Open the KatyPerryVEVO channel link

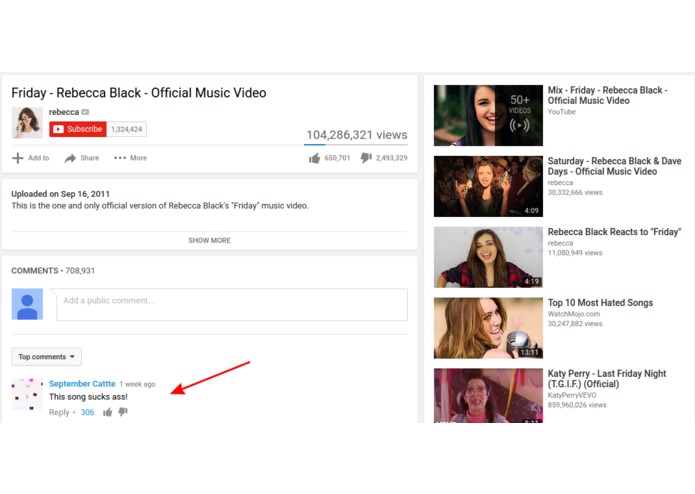click(572, 395)
